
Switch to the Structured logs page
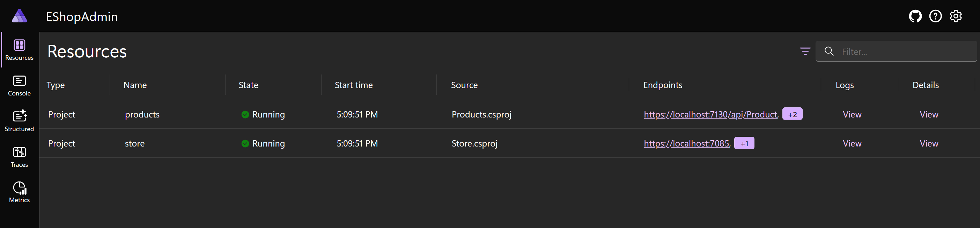(20, 121)
